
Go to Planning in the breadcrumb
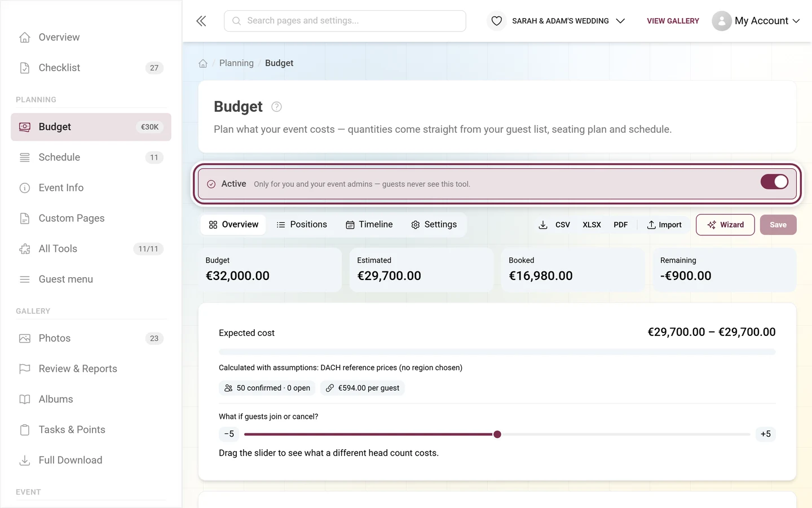(x=236, y=63)
